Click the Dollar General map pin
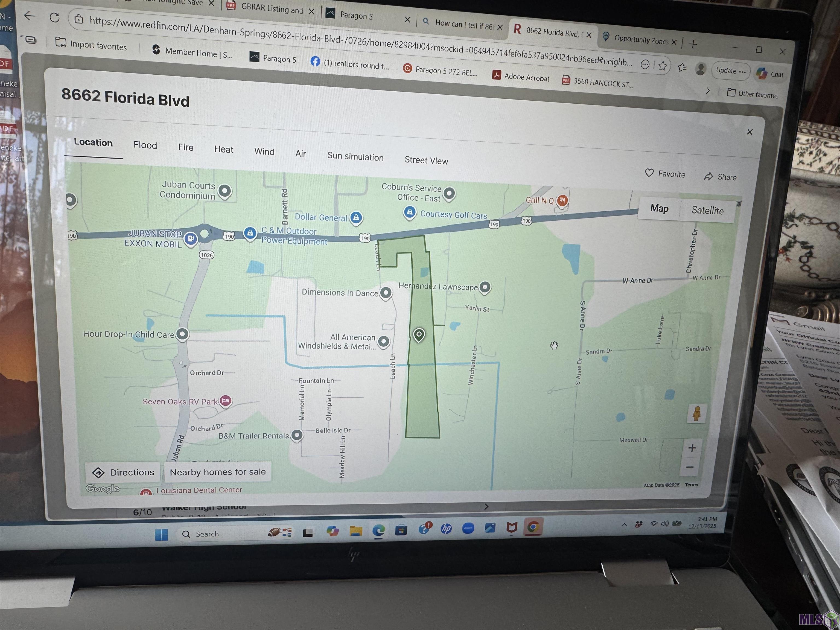 coord(356,217)
